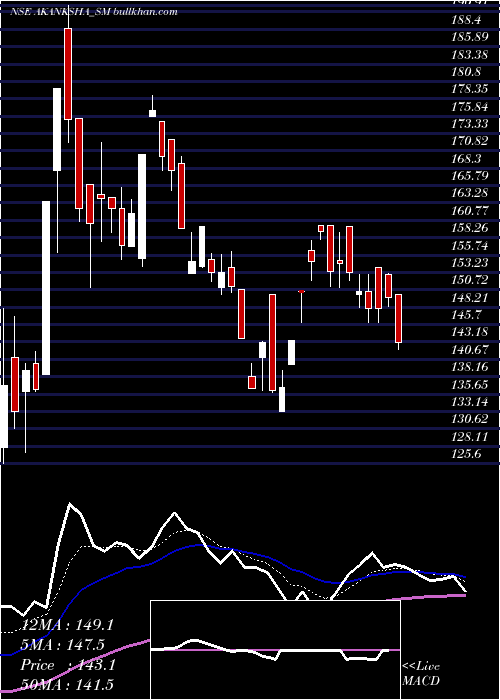
Task: Click the 160.77 price axis label
Action: pos(469,212)
